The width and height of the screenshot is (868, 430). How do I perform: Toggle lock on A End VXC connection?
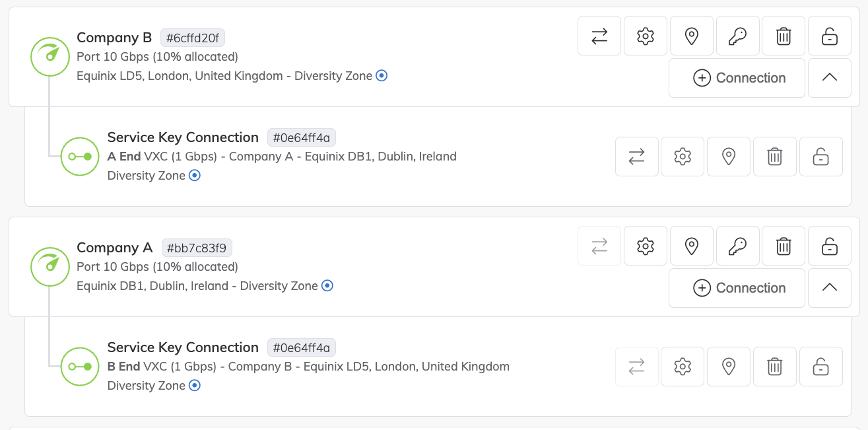pos(820,157)
